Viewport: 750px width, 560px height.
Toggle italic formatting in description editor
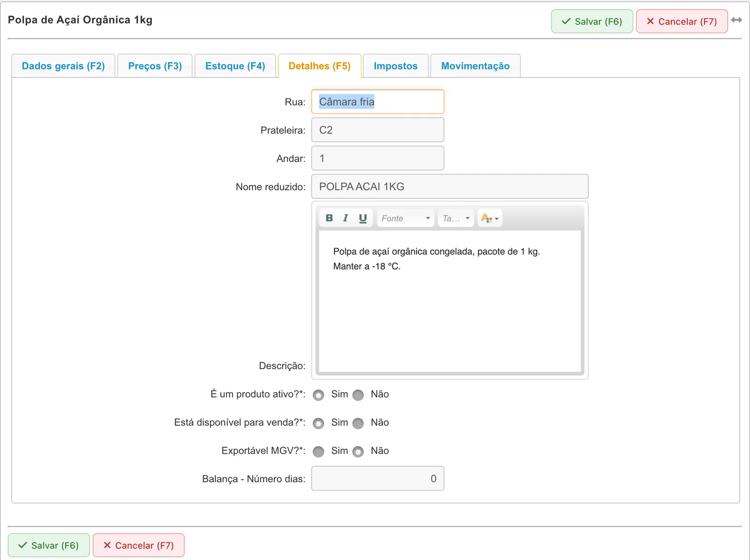pos(345,218)
